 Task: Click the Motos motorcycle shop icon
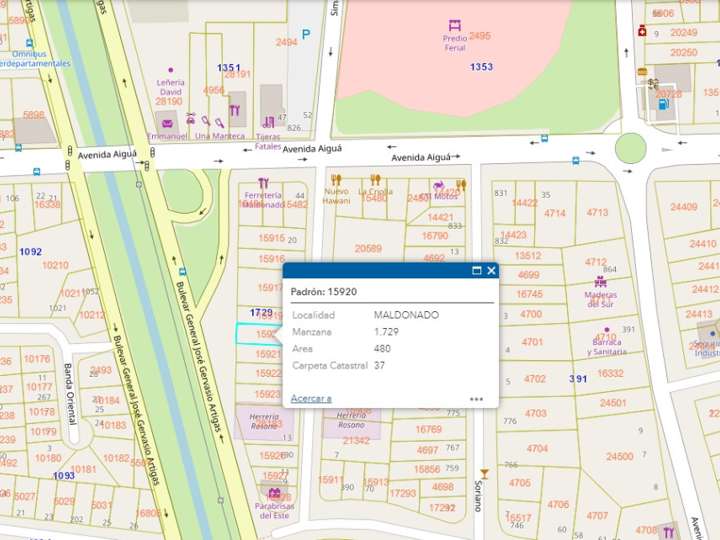(438, 185)
